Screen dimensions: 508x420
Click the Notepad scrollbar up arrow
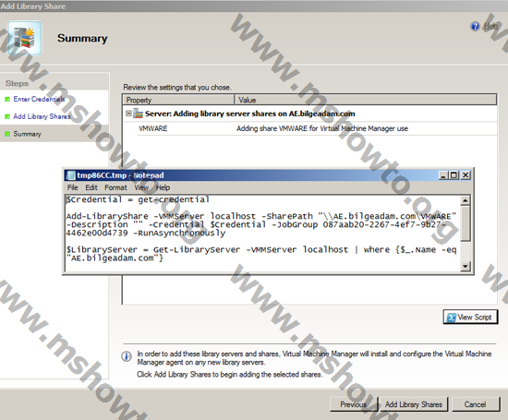click(466, 200)
